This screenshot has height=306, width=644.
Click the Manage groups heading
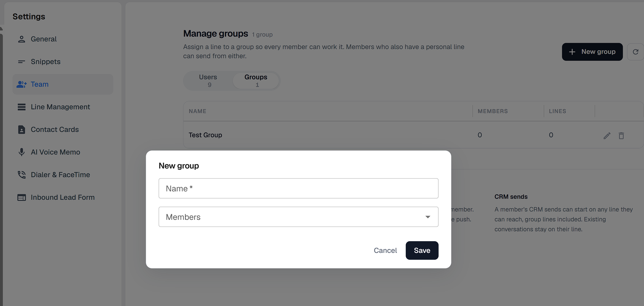coord(216,34)
